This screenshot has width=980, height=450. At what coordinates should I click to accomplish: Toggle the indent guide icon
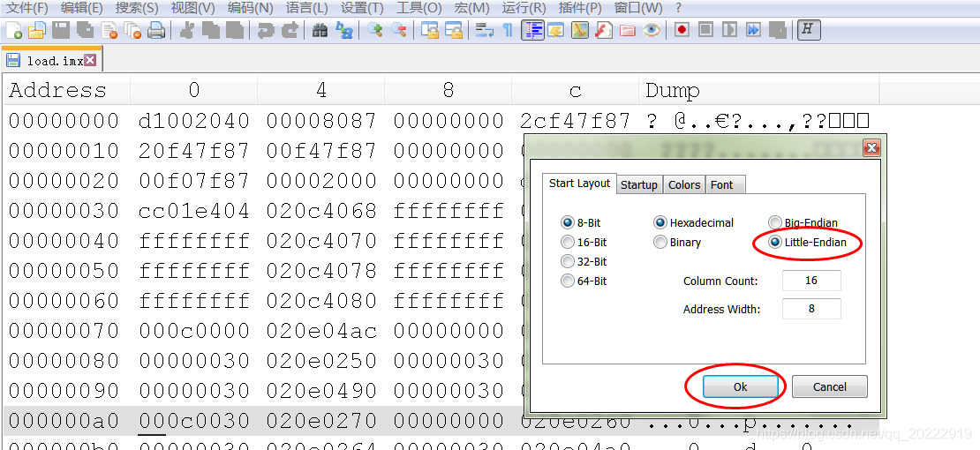[x=532, y=30]
